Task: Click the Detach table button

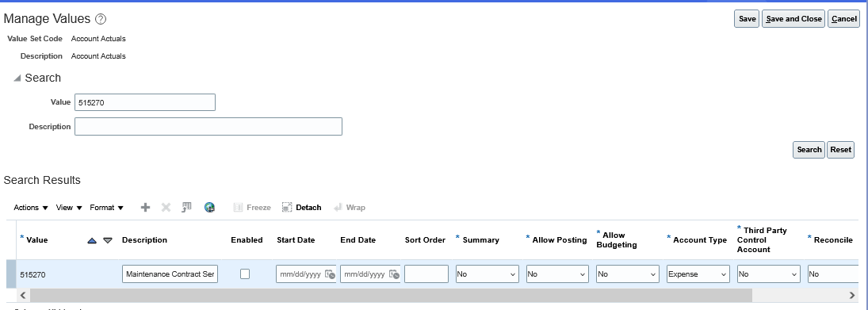Action: click(302, 208)
